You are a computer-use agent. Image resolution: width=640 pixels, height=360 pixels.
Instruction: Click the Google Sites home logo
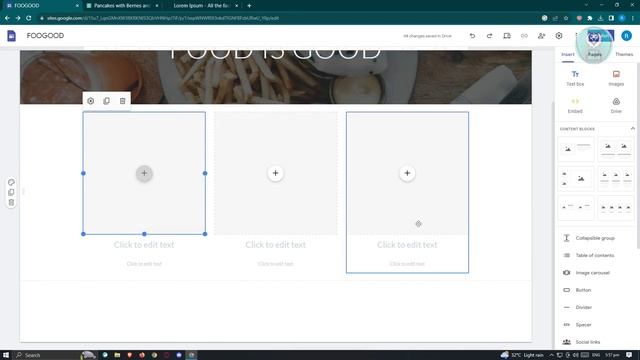(11, 36)
